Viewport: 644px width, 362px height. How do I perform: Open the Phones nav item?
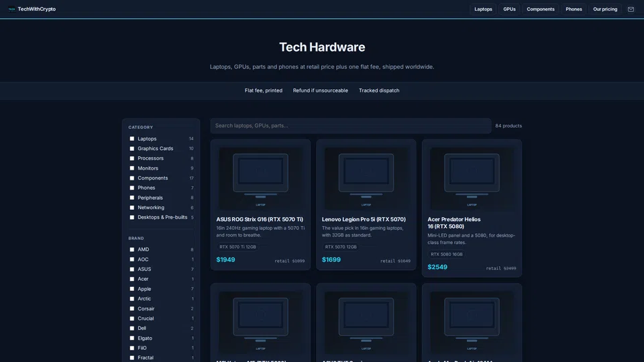[574, 9]
